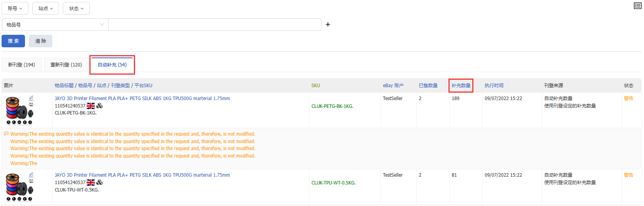This screenshot has height=206, width=644.
Task: Add another search condition with plus icon
Action: pyautogui.click(x=328, y=25)
